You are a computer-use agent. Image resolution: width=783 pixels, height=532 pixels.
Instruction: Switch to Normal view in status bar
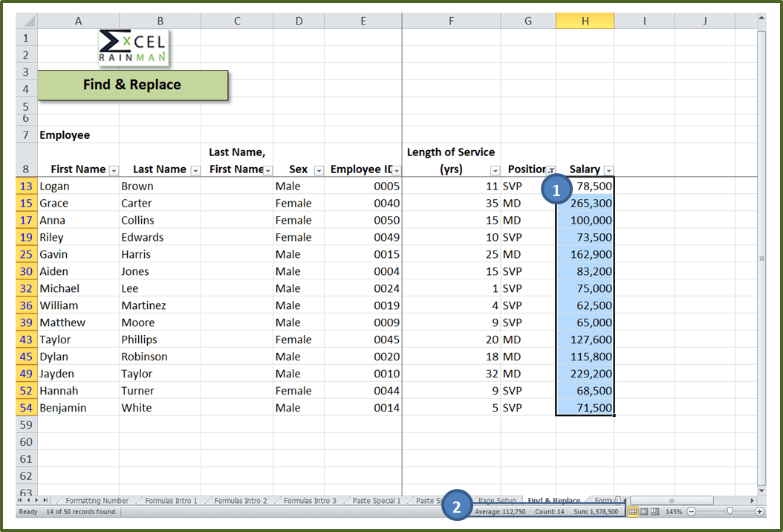pyautogui.click(x=633, y=512)
